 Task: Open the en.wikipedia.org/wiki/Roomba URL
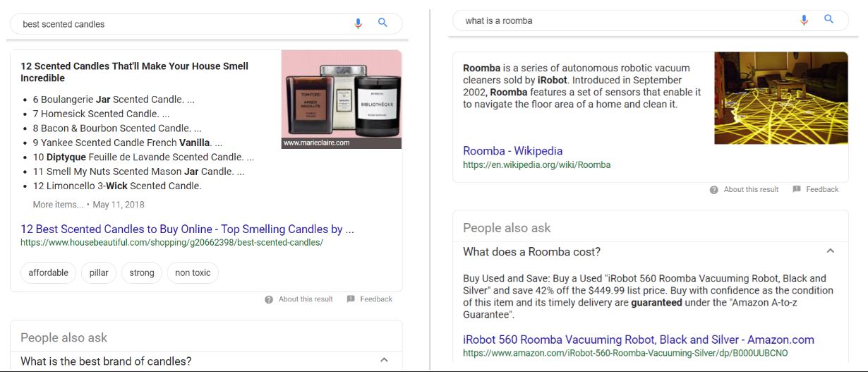point(536,164)
